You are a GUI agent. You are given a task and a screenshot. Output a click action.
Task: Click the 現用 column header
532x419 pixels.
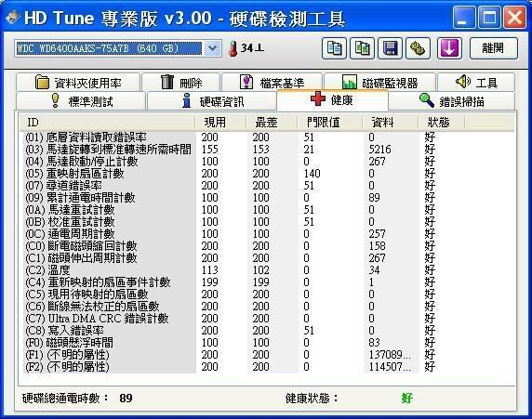[x=220, y=123]
